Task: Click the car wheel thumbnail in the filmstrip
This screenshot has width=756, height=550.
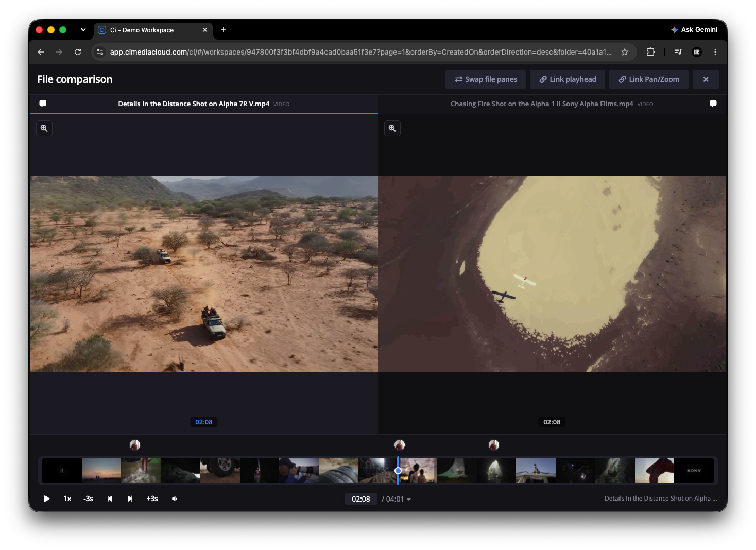Action: pyautogui.click(x=220, y=471)
